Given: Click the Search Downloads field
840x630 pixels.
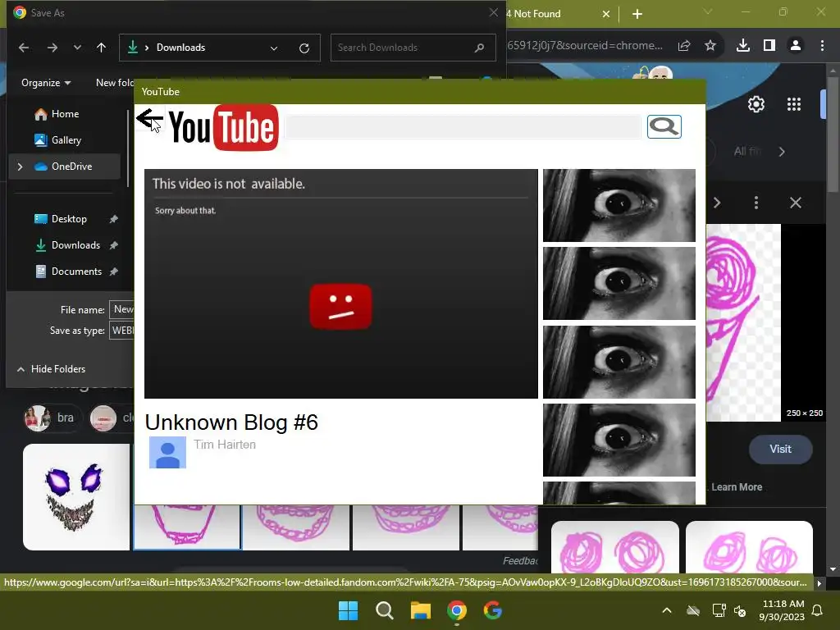Looking at the screenshot, I should tap(413, 48).
